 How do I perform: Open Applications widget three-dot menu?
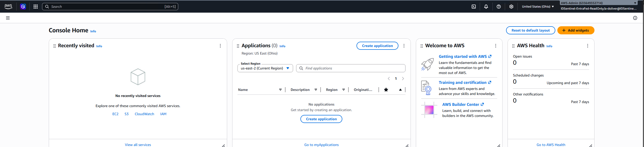404,46
